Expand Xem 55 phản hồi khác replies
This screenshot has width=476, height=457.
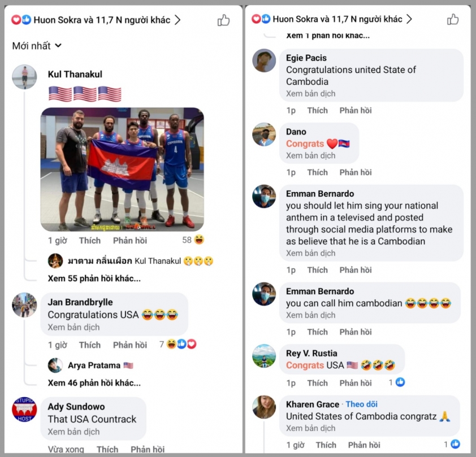(94, 278)
